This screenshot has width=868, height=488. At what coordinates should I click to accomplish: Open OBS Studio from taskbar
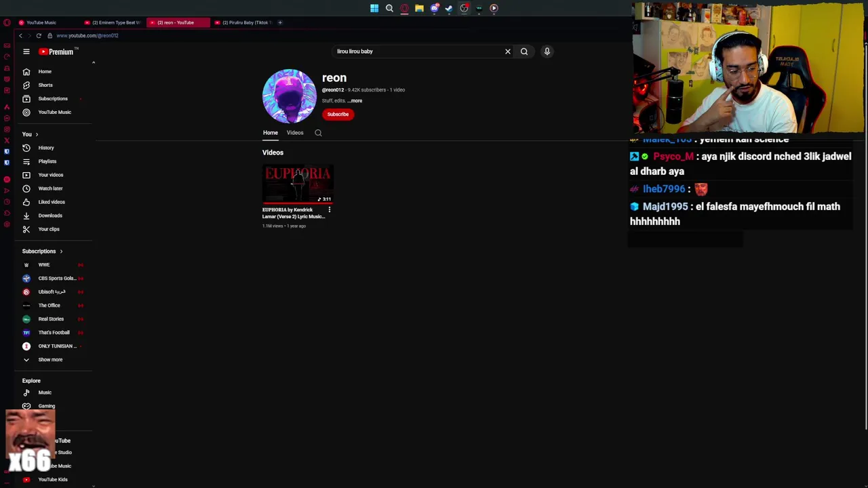pos(464,8)
